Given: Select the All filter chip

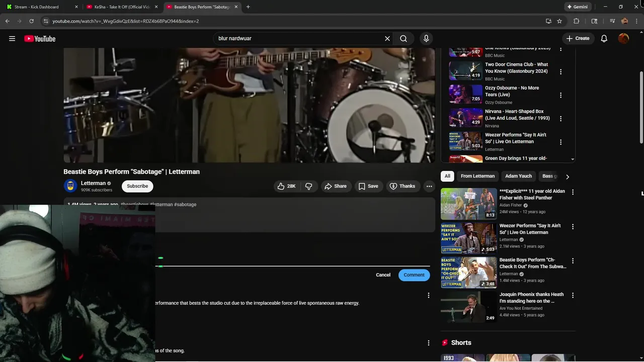Looking at the screenshot, I should pyautogui.click(x=447, y=176).
